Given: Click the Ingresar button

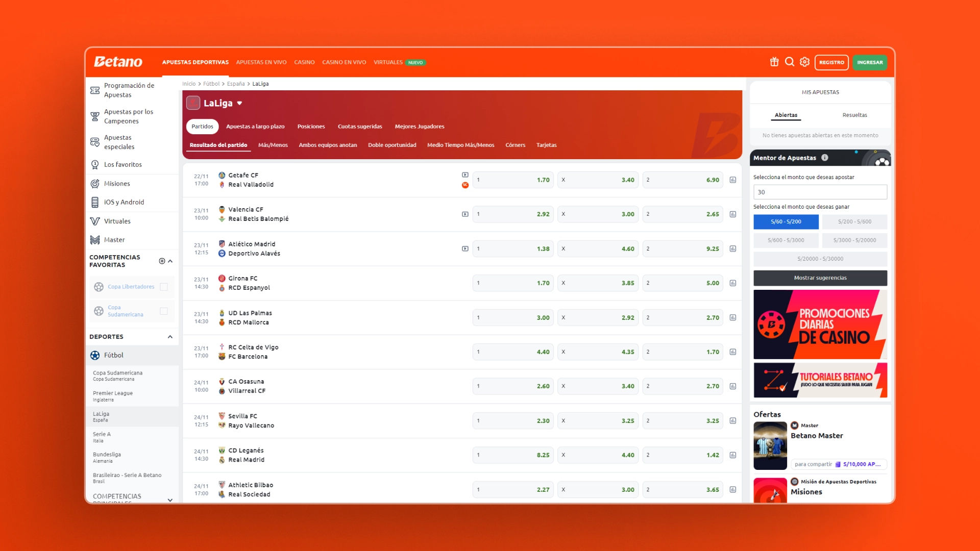Looking at the screenshot, I should coord(870,62).
